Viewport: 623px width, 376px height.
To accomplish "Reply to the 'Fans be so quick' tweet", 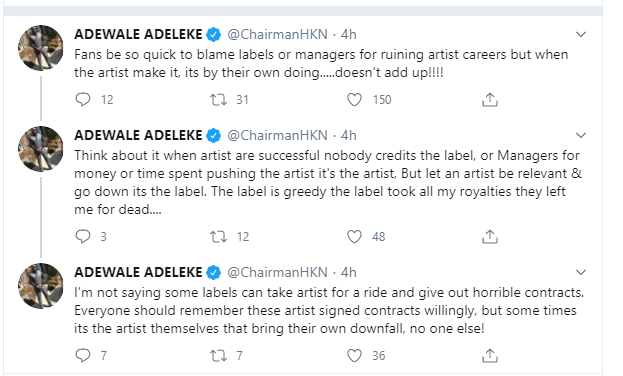I will tap(83, 99).
